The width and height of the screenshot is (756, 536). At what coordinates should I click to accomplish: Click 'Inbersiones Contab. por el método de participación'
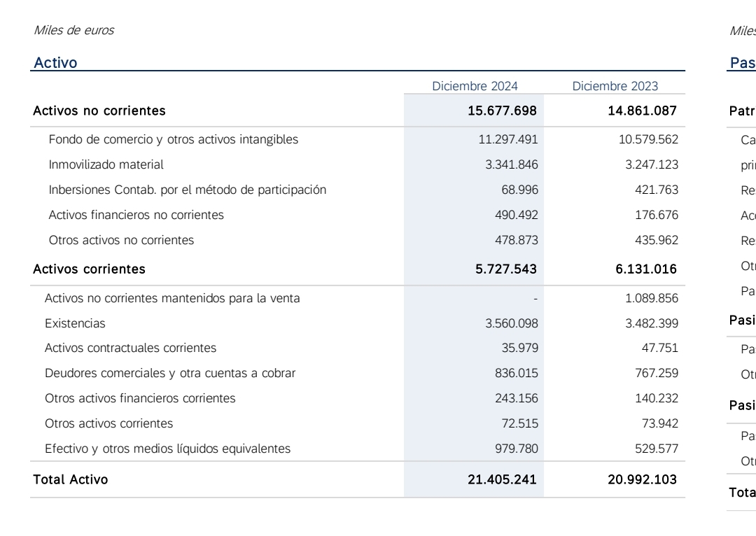click(188, 190)
